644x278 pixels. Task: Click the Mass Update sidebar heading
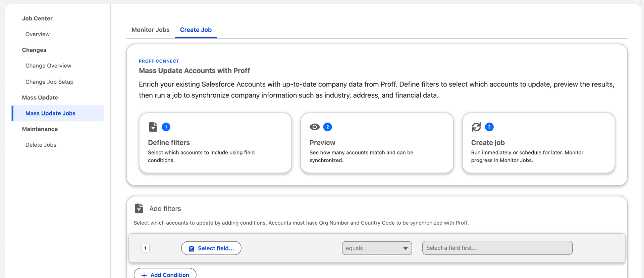[40, 98]
